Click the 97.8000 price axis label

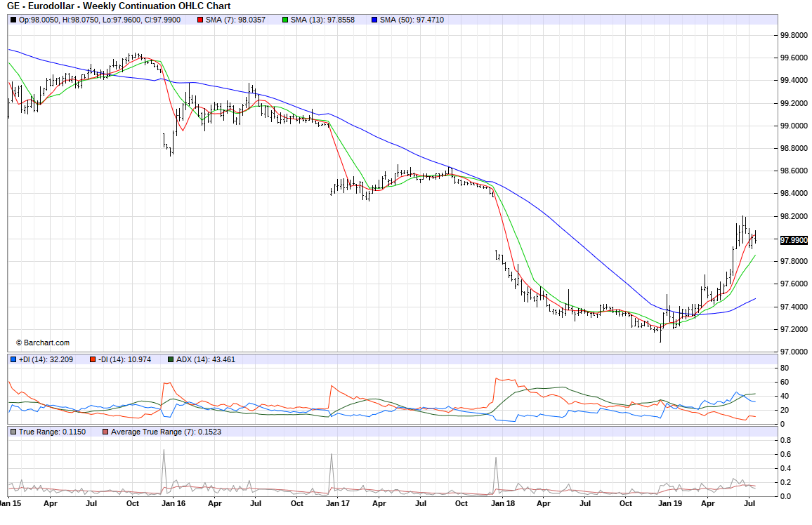point(794,261)
